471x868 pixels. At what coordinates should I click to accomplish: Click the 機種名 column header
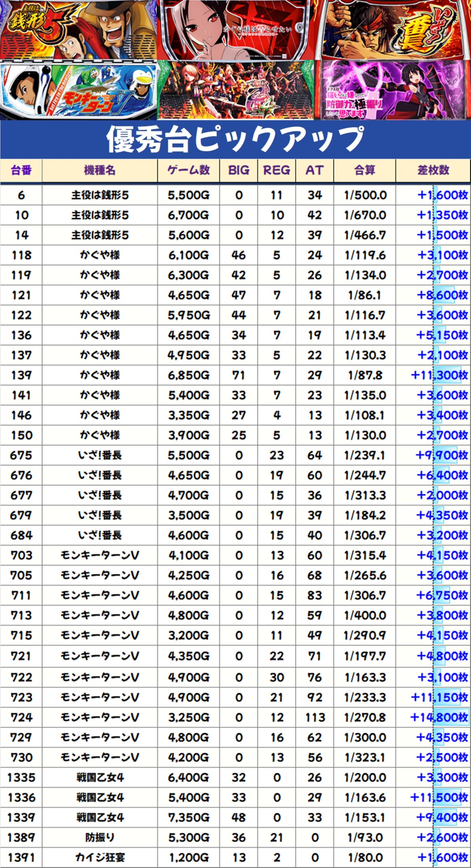point(100,170)
